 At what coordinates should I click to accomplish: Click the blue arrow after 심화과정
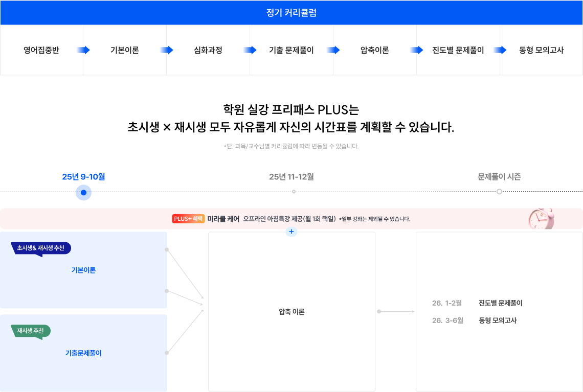(x=250, y=50)
